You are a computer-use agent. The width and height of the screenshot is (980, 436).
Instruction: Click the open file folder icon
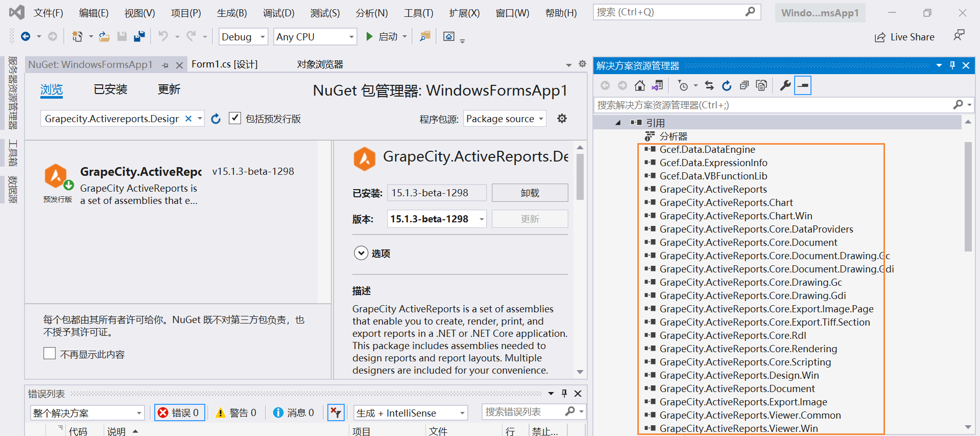coord(104,36)
